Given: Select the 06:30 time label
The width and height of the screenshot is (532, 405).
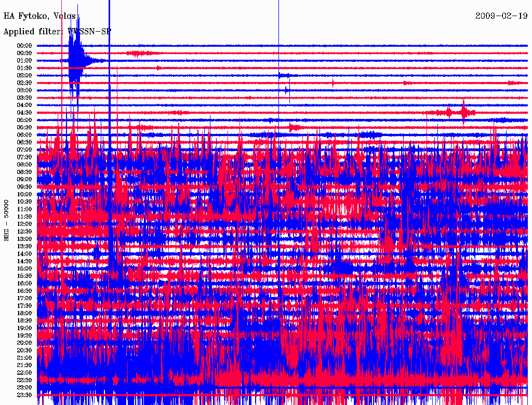Looking at the screenshot, I should (24, 142).
